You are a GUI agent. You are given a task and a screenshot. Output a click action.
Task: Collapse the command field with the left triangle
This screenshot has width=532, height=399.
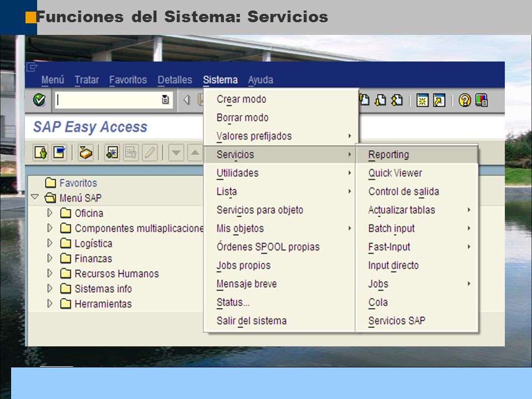coord(186,100)
